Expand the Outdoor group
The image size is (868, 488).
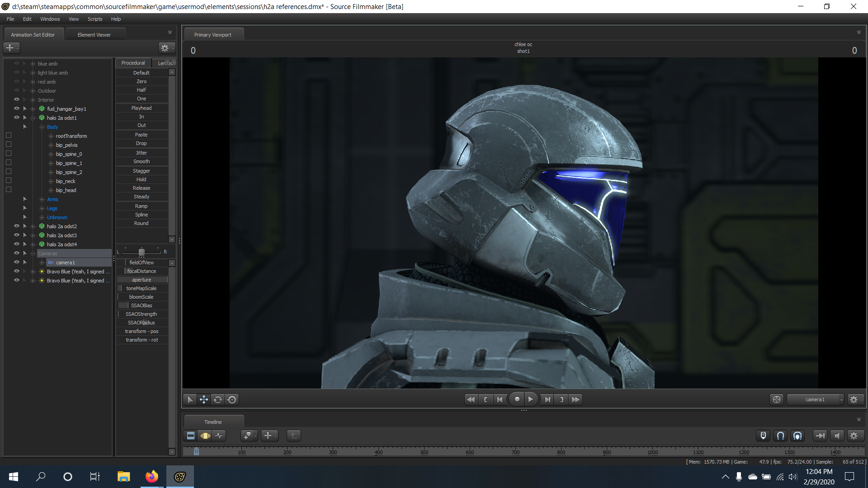(x=33, y=91)
